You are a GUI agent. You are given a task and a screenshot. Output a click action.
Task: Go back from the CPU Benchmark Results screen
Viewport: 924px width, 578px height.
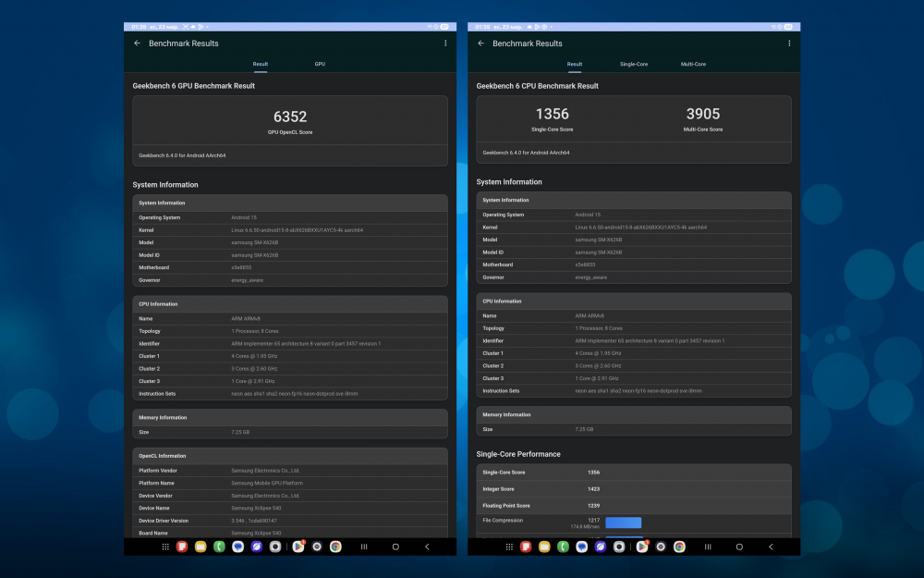pyautogui.click(x=481, y=43)
